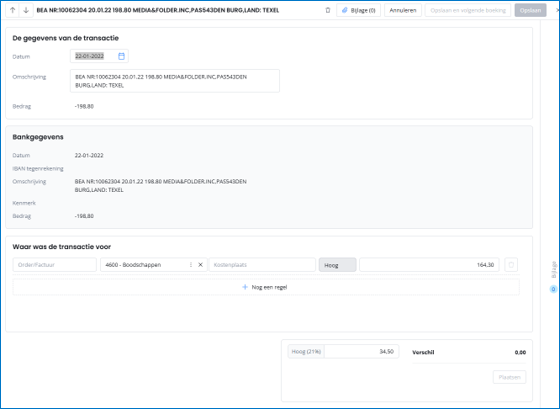Click the Verschil value 0,00
Viewport: 560px width, 409px height.
(x=520, y=352)
